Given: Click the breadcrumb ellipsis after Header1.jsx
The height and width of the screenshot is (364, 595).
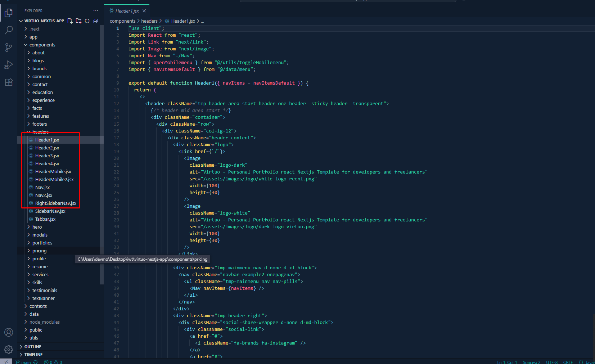Looking at the screenshot, I should (x=203, y=21).
